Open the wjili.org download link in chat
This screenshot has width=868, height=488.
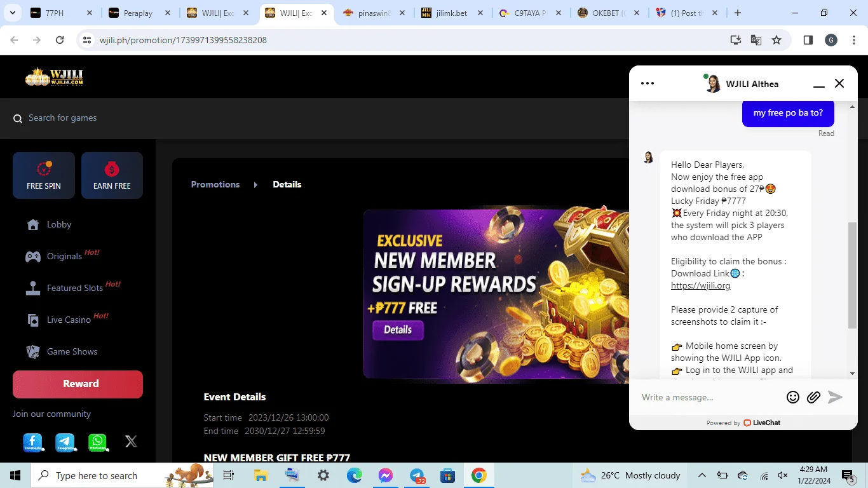tap(700, 286)
